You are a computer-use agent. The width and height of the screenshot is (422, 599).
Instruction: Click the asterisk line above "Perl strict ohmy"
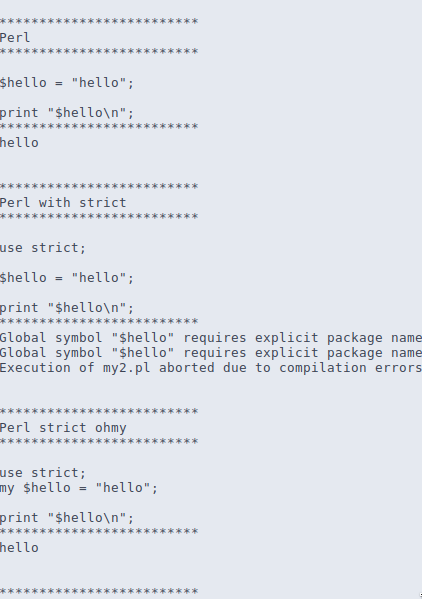point(99,411)
